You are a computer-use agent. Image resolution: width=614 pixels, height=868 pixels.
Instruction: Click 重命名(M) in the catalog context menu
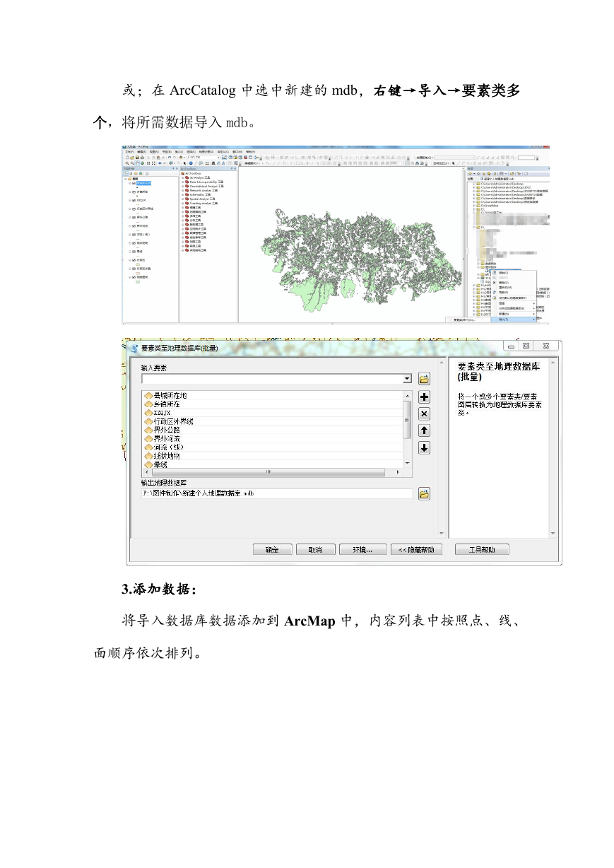513,288
